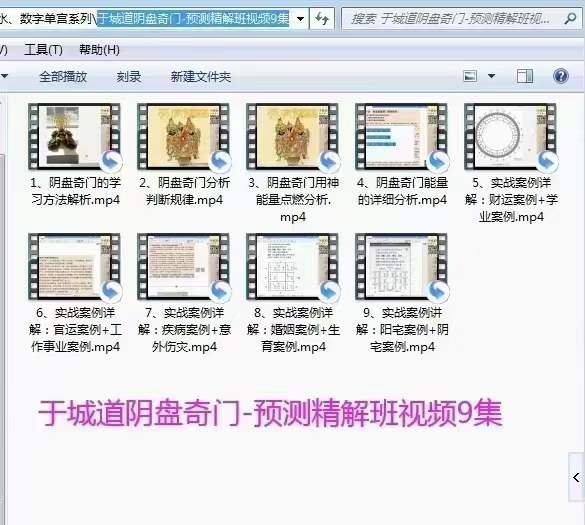Select video thumbnail 2、阴盘奇门分析判断规律

[x=184, y=137]
